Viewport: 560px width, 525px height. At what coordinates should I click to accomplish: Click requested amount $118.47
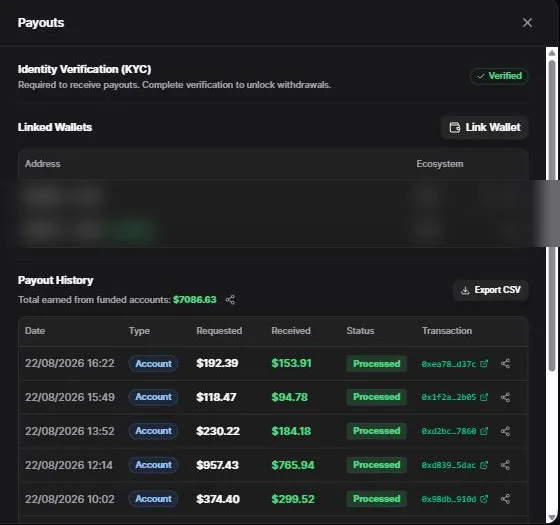[x=216, y=397]
